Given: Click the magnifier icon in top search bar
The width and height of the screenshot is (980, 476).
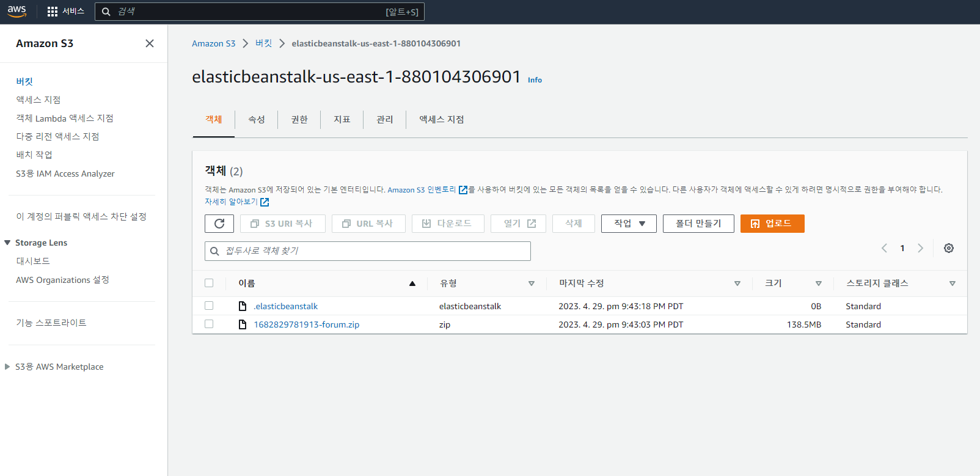Looking at the screenshot, I should pos(106,12).
